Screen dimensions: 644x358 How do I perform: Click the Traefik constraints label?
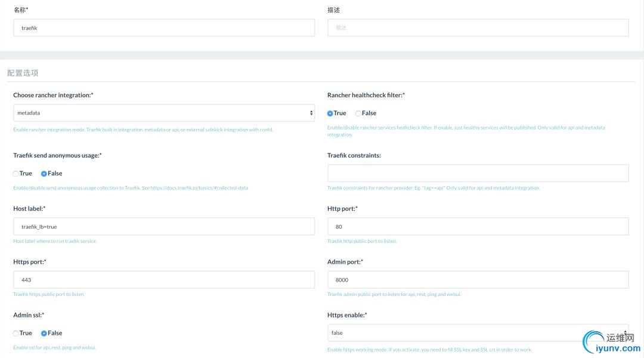tap(354, 155)
